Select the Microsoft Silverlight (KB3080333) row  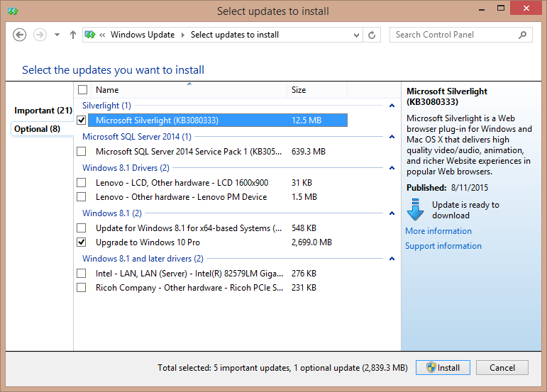(x=218, y=121)
